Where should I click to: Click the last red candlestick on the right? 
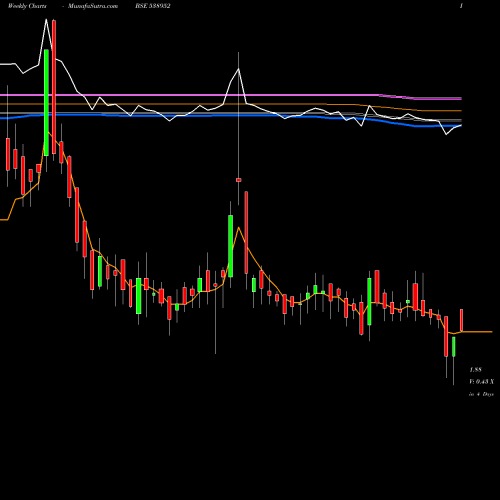[x=462, y=320]
